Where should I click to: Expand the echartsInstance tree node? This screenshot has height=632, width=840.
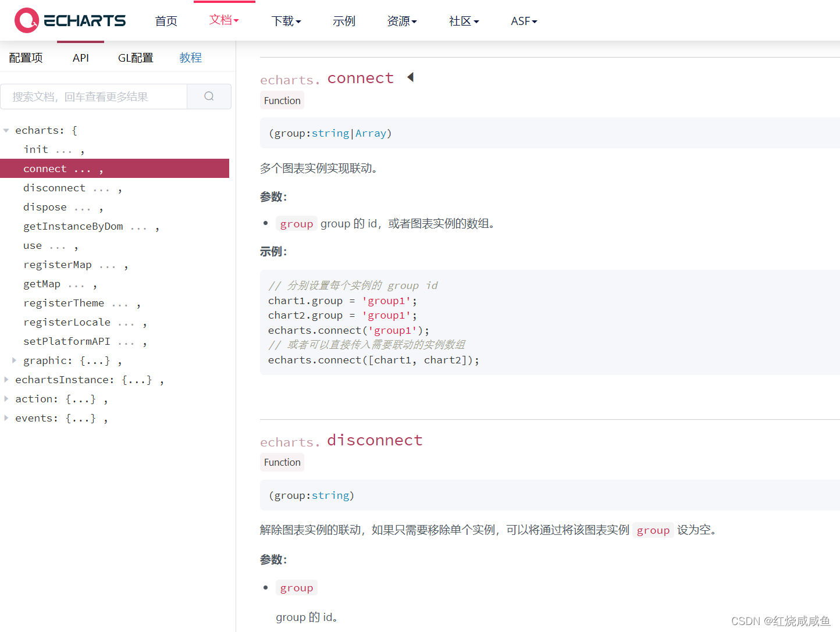tap(6, 379)
